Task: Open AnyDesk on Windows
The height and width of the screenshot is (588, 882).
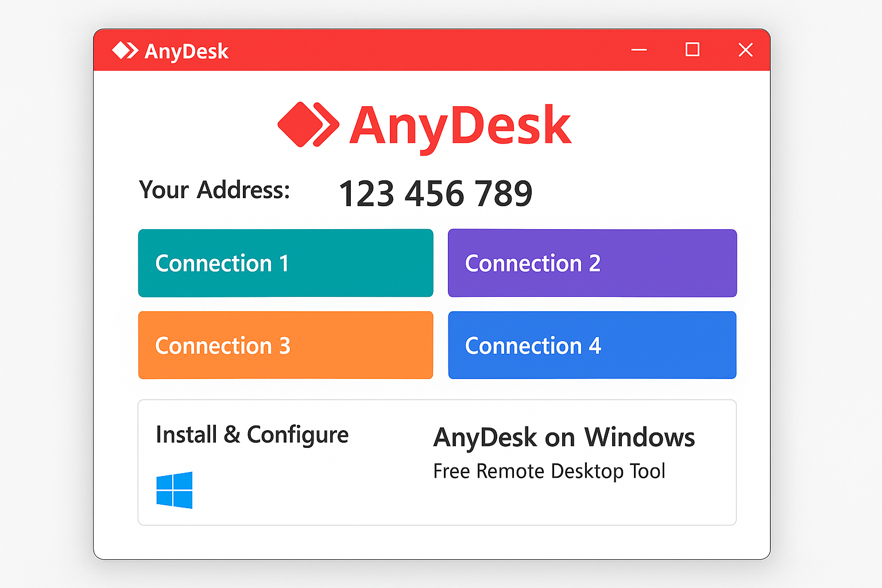Action: (x=564, y=438)
